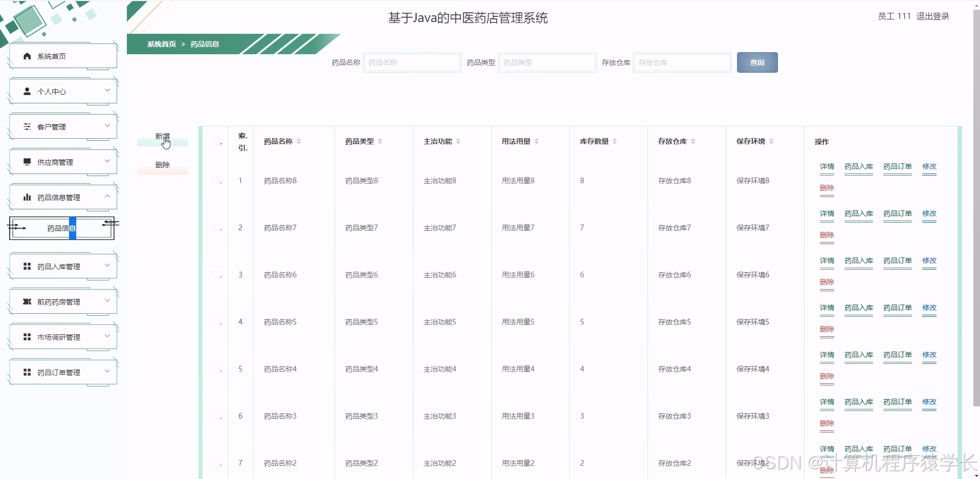980x479 pixels.
Task: Click 退出登录 to log out
Action: [932, 16]
